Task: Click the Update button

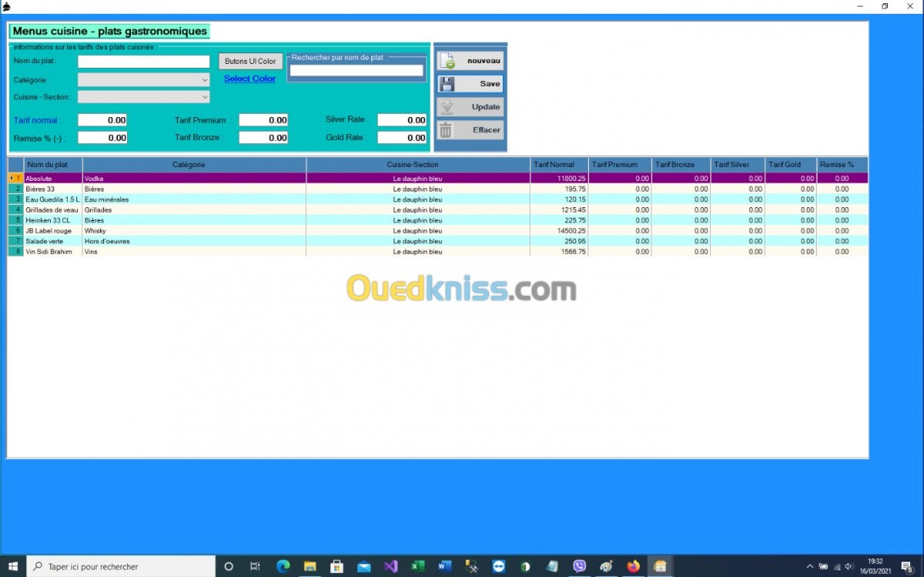Action: 470,107
